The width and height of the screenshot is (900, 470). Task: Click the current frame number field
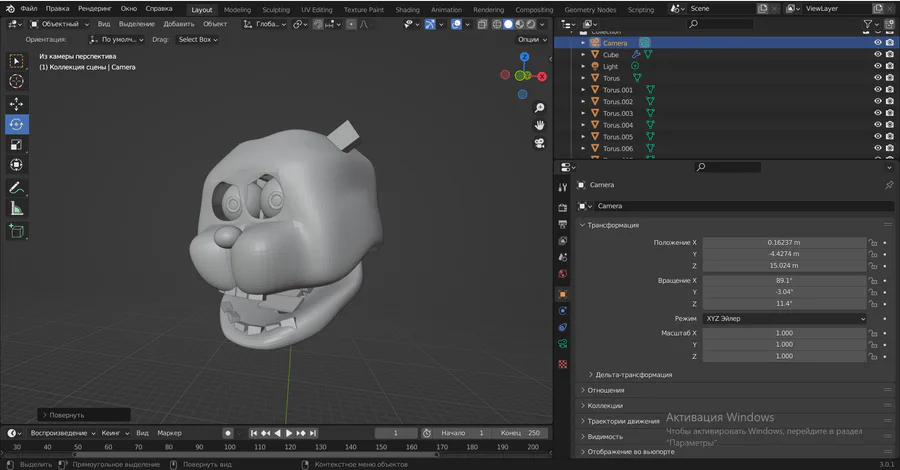click(396, 433)
